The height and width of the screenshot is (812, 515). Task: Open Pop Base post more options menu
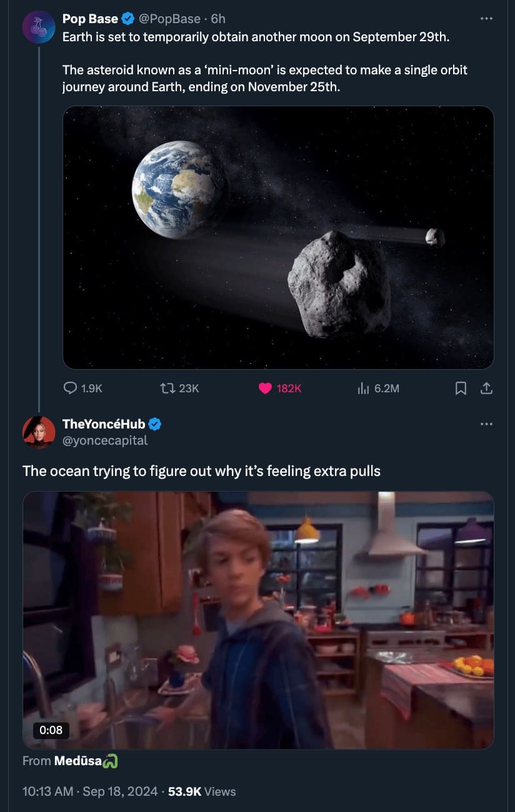486,19
